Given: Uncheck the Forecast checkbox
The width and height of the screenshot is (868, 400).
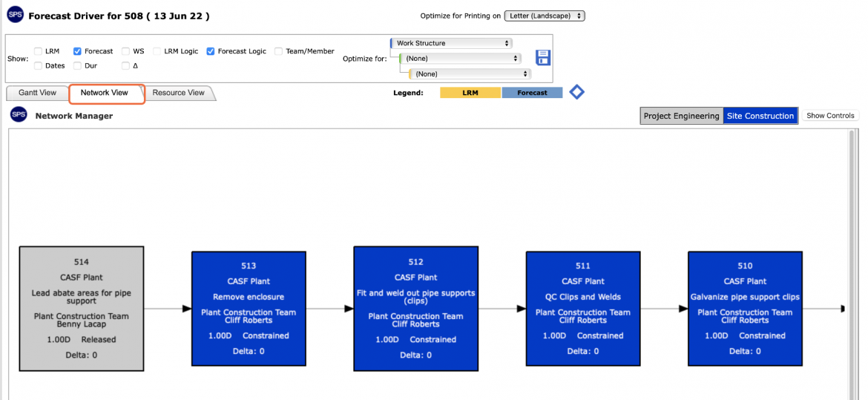Looking at the screenshot, I should coord(77,51).
